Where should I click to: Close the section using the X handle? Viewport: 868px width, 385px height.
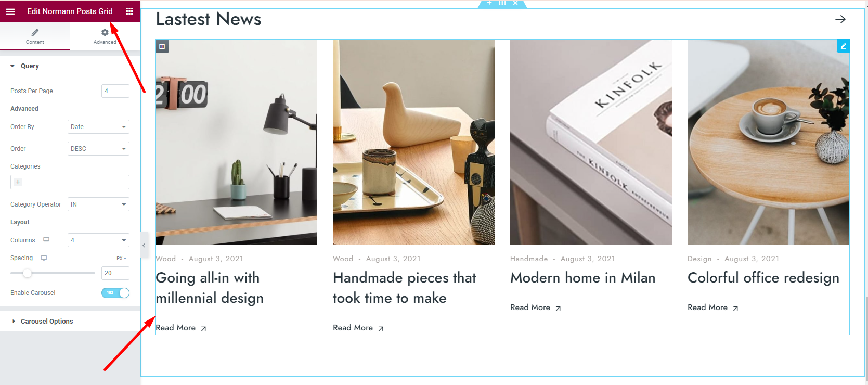click(x=515, y=3)
